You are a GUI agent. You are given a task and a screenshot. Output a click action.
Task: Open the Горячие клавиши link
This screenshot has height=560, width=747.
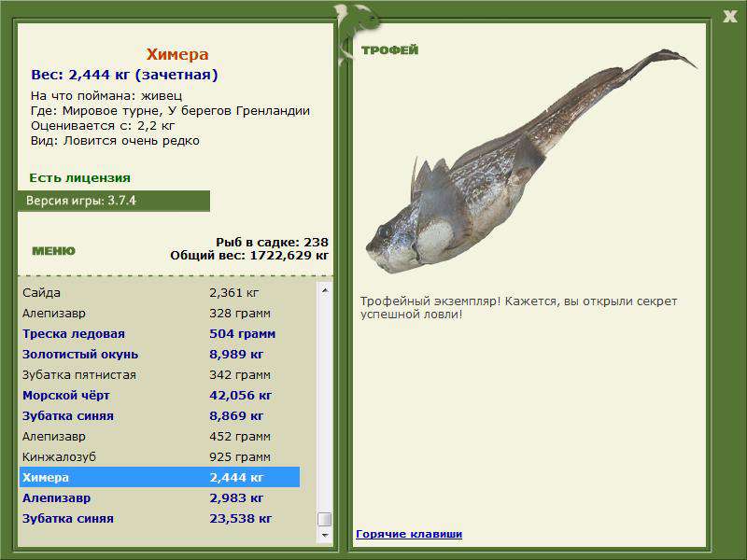point(409,534)
